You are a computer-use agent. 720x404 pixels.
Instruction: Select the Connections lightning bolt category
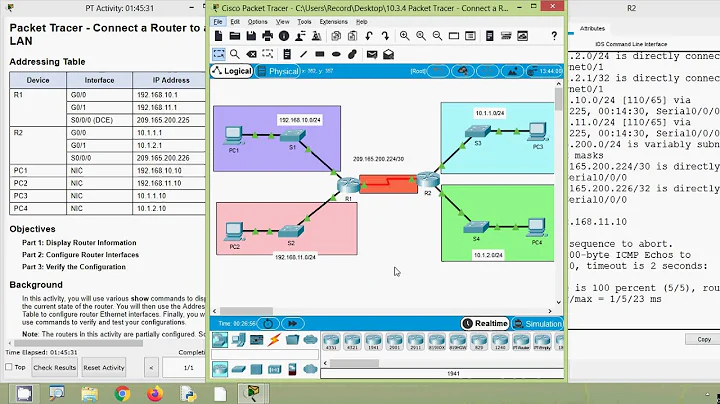tap(275, 340)
